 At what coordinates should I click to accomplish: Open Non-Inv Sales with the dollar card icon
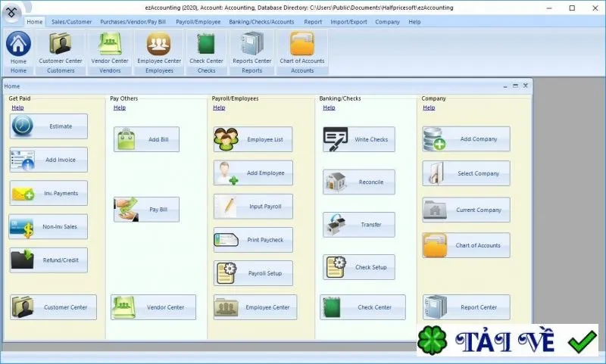point(48,226)
